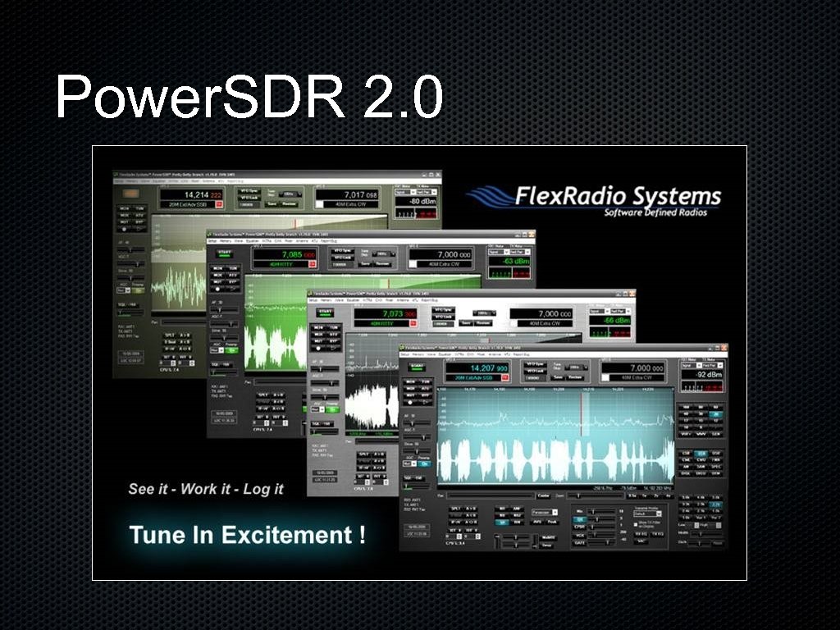Check the Show TX Filter checkbox
This screenshot has height=630, width=840.
(636, 523)
